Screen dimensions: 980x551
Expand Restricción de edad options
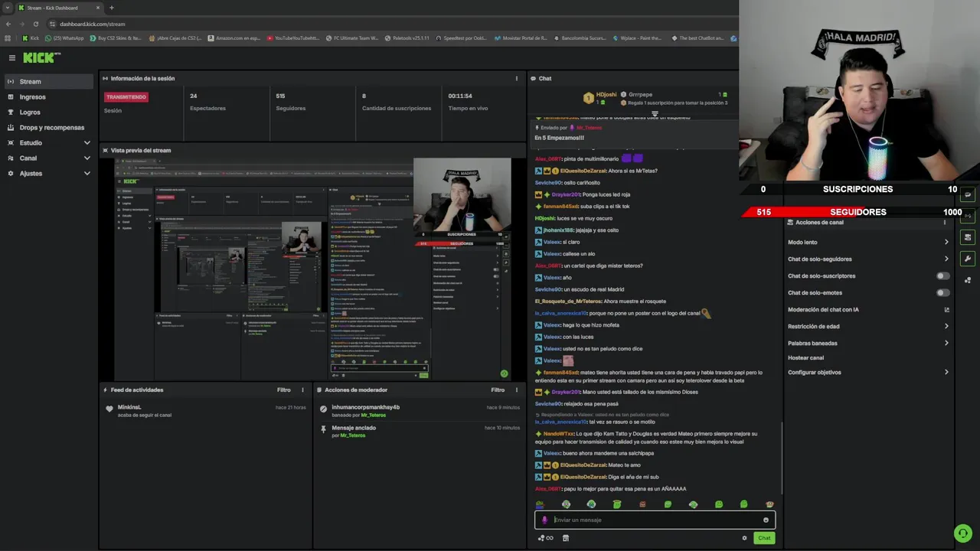point(946,326)
